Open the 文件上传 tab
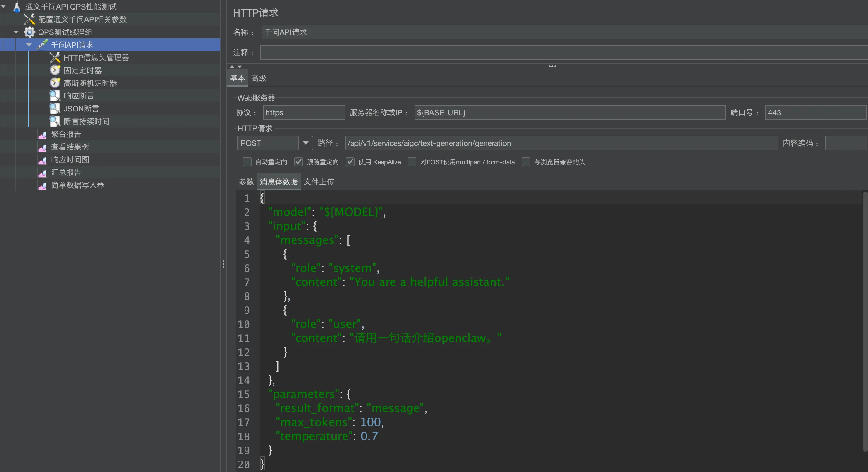The height and width of the screenshot is (472, 868). tap(319, 182)
